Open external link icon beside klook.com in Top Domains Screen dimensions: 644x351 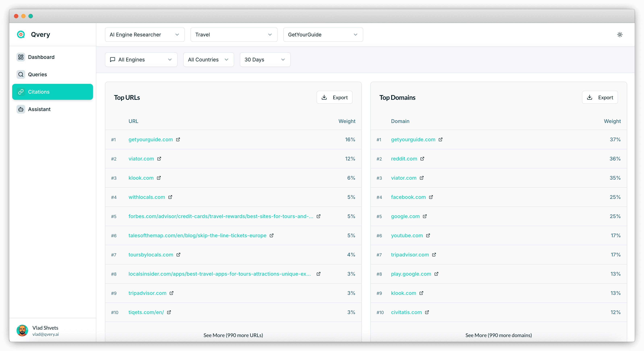tap(422, 293)
